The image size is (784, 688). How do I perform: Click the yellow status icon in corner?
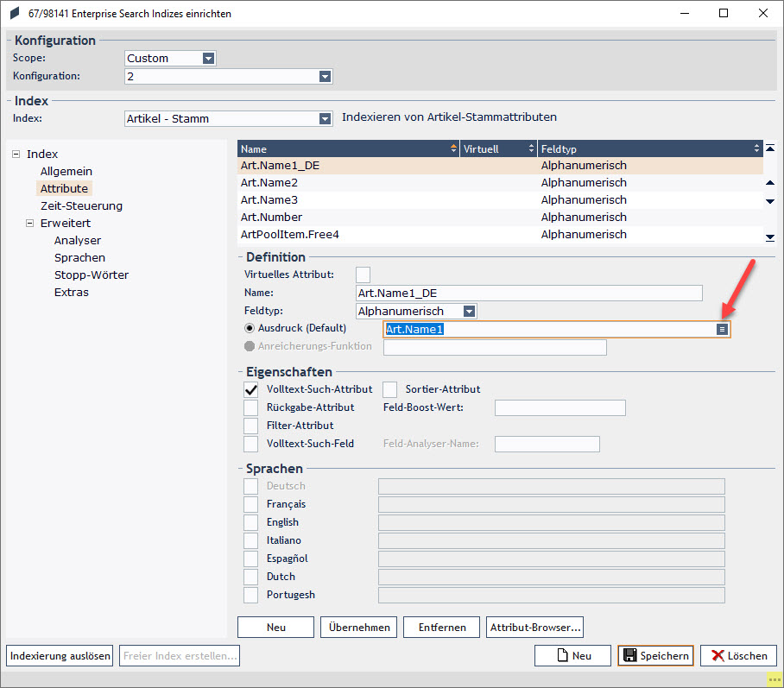click(775, 679)
